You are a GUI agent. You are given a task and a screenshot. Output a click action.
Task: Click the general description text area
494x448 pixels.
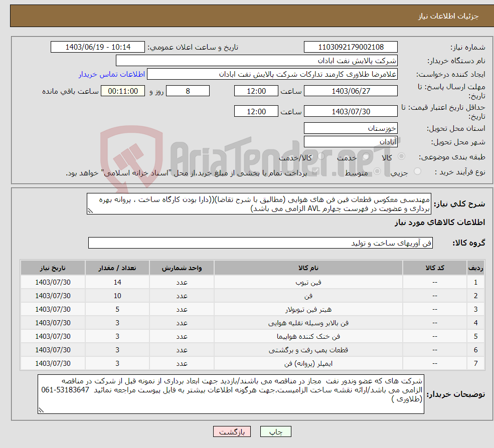tap(259, 204)
